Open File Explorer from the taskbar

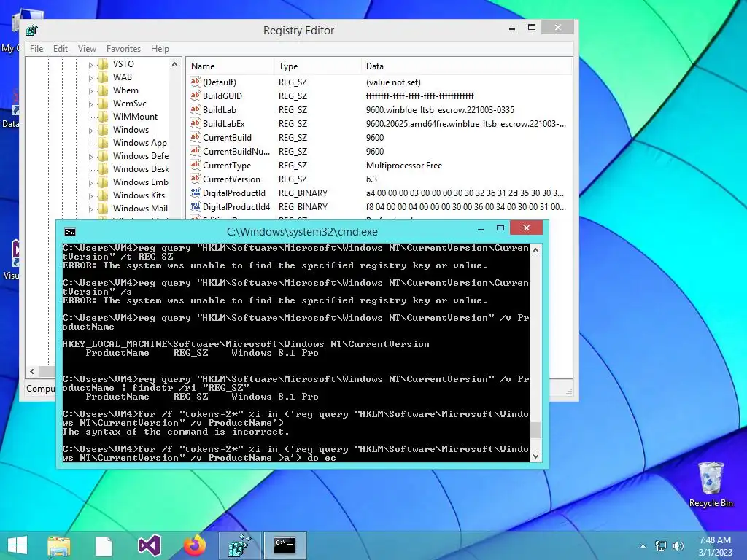coord(59,545)
